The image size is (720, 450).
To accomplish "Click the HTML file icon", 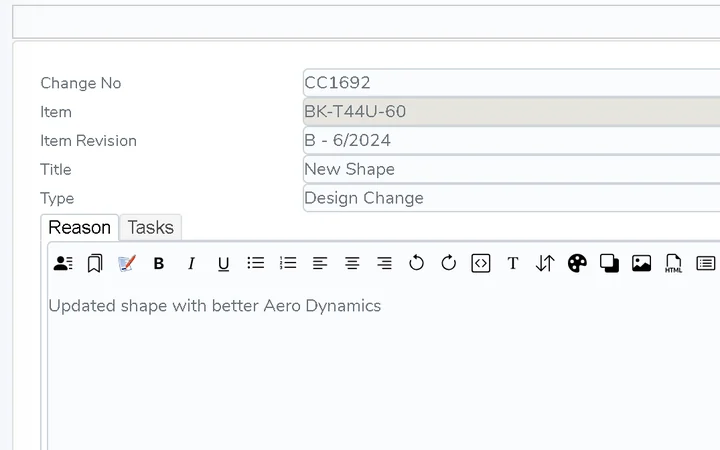I will click(x=674, y=264).
